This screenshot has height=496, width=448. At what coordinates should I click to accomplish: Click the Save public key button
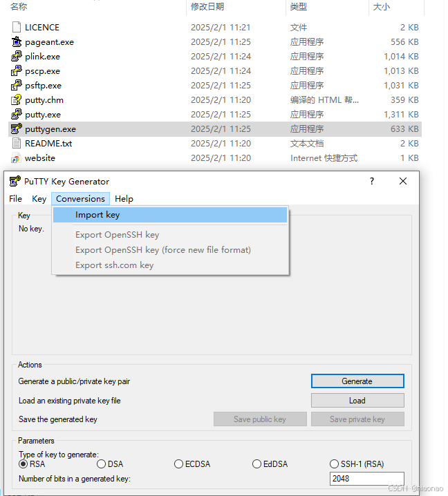pos(260,419)
